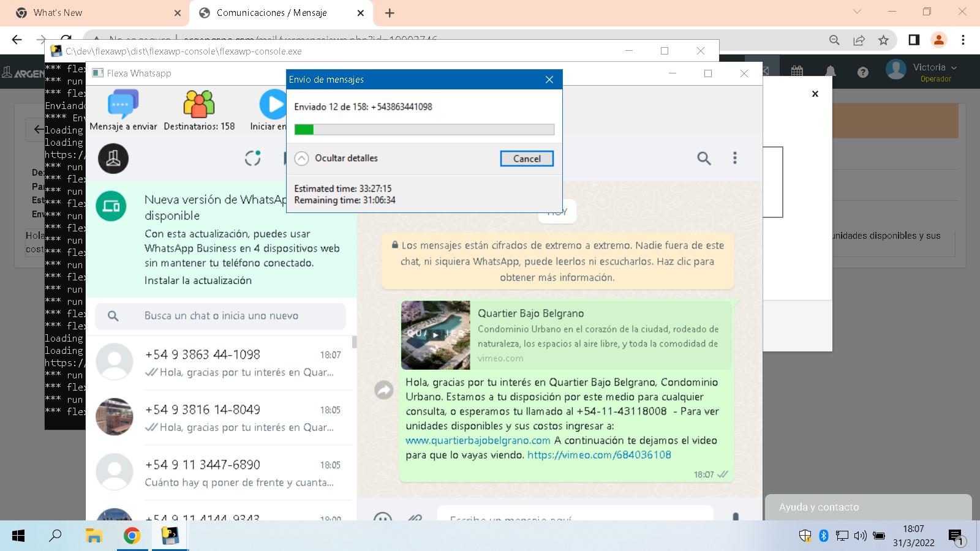980x551 pixels.
Task: Cancel the message sending
Action: (527, 159)
